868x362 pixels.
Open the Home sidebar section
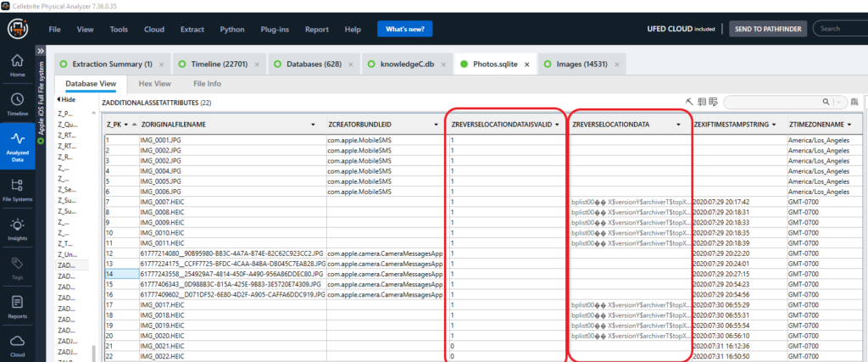(x=18, y=65)
